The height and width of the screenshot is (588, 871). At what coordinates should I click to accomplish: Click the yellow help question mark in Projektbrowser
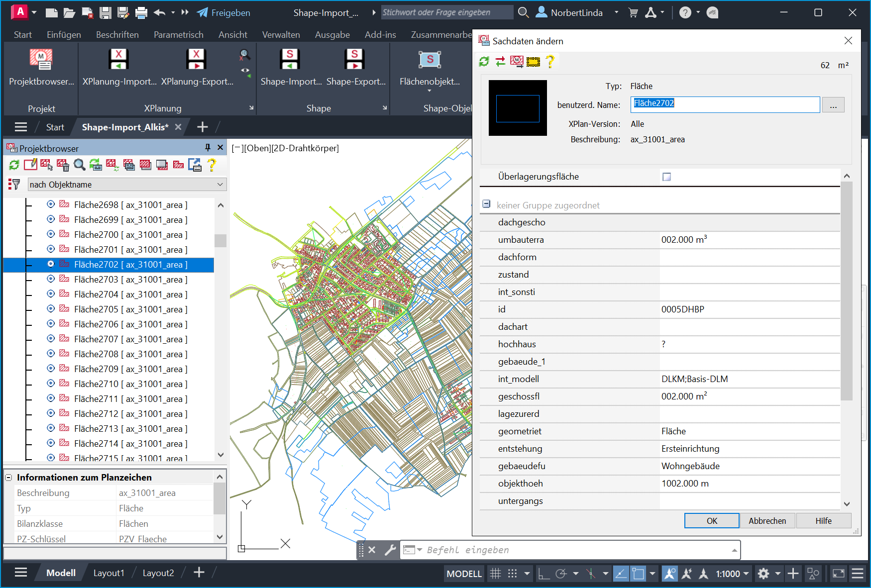(212, 165)
